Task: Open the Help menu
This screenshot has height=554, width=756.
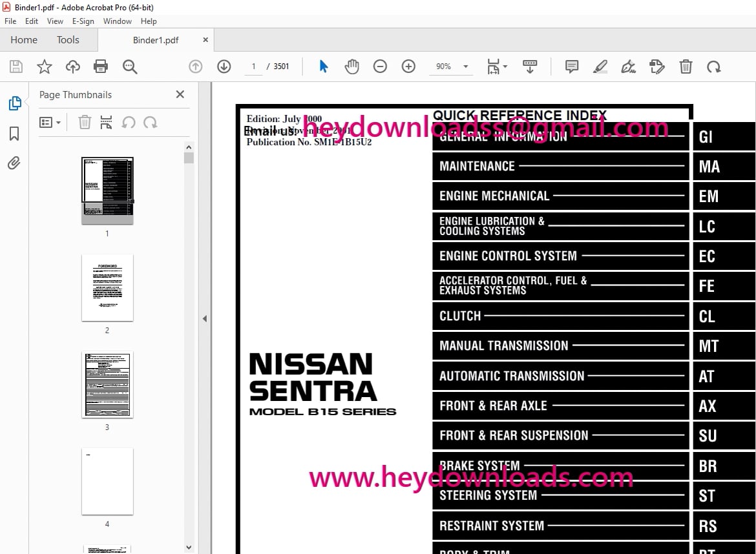Action: (x=149, y=21)
